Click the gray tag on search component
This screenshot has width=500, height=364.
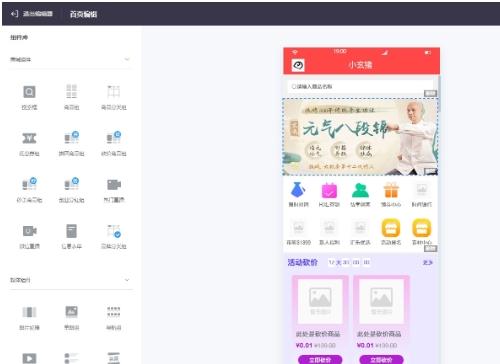pyautogui.click(x=430, y=93)
